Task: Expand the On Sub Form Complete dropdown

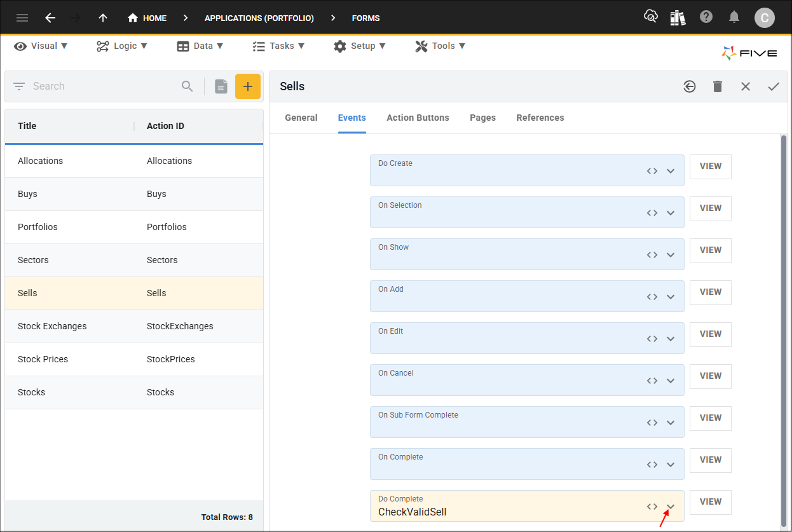Action: 671,423
